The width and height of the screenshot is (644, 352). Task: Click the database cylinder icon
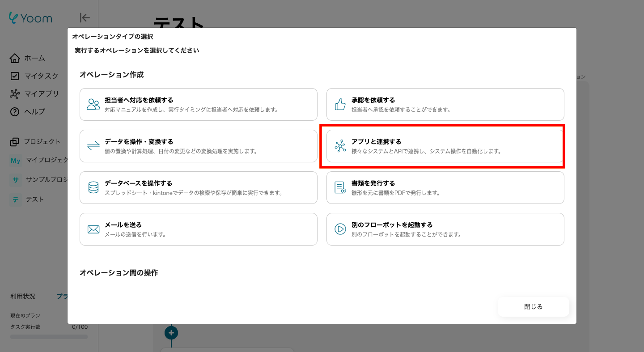pyautogui.click(x=93, y=187)
